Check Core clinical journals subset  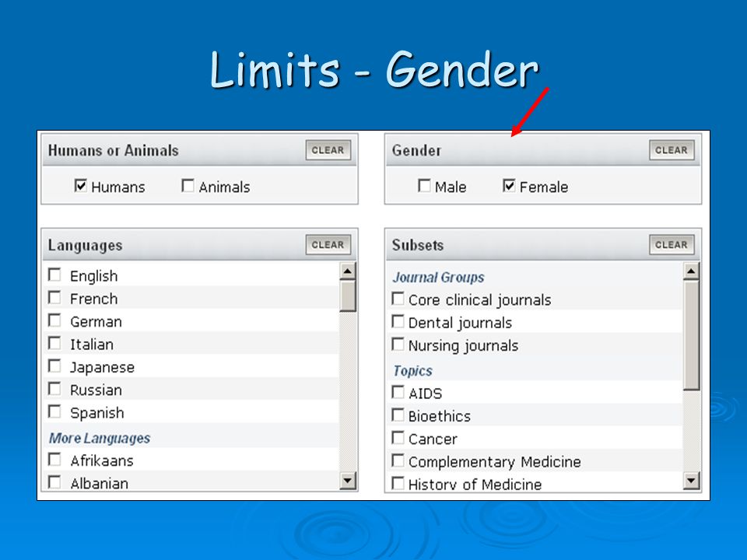[398, 299]
